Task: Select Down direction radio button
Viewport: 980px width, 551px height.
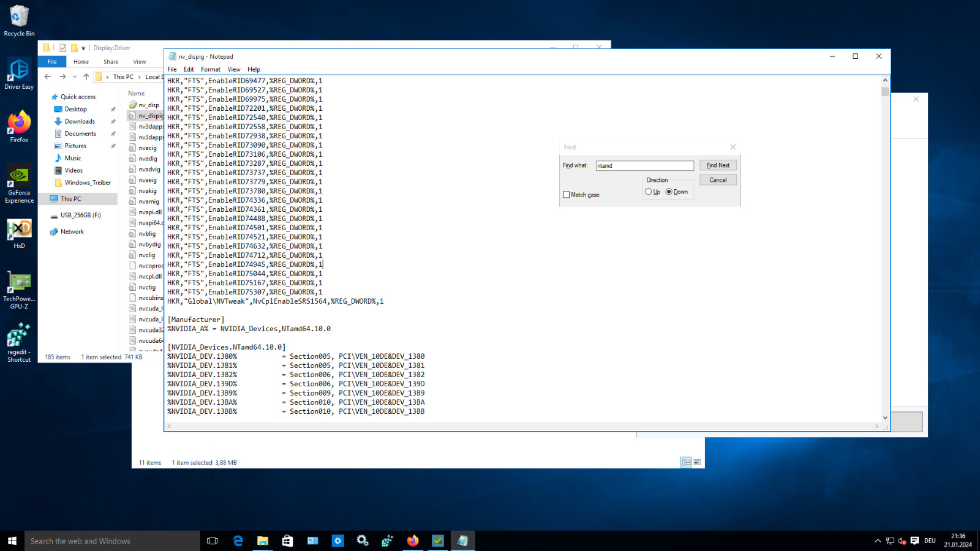Action: point(669,192)
